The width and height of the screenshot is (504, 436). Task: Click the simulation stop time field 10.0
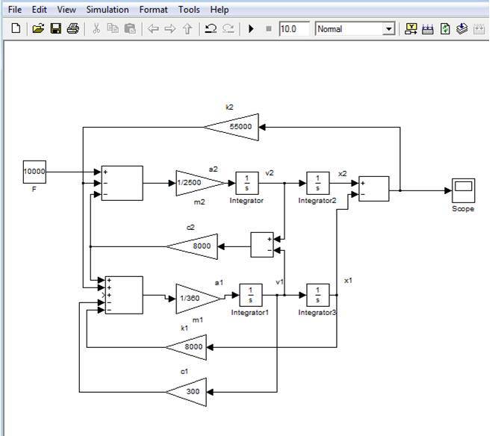tap(294, 29)
